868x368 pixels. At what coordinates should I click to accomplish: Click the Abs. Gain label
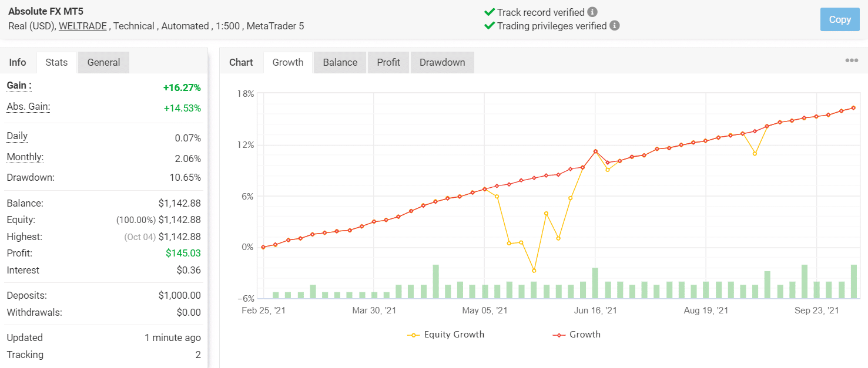pos(28,107)
